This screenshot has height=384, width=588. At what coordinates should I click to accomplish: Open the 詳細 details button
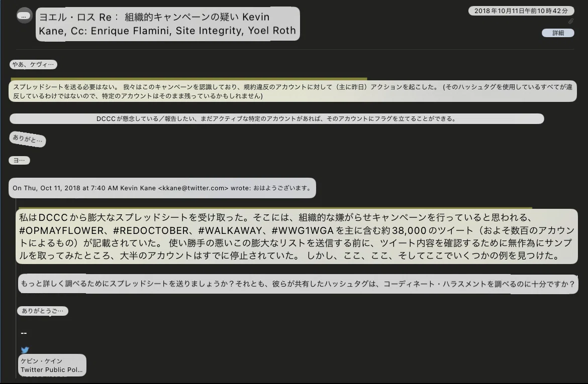558,33
